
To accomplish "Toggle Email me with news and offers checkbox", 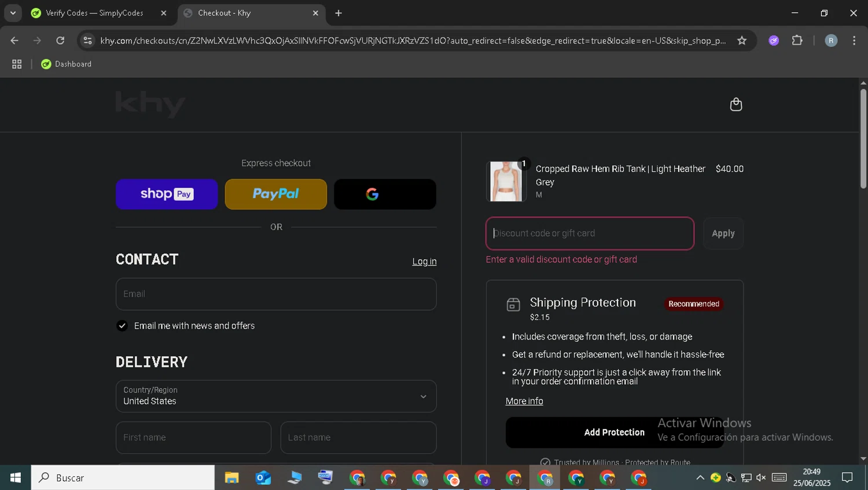I will (122, 326).
